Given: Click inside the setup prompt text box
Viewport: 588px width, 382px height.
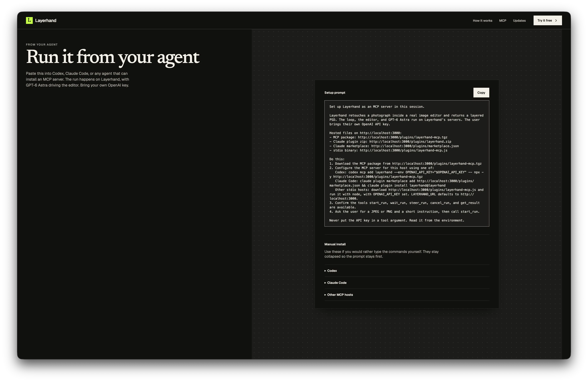Looking at the screenshot, I should 407,163.
